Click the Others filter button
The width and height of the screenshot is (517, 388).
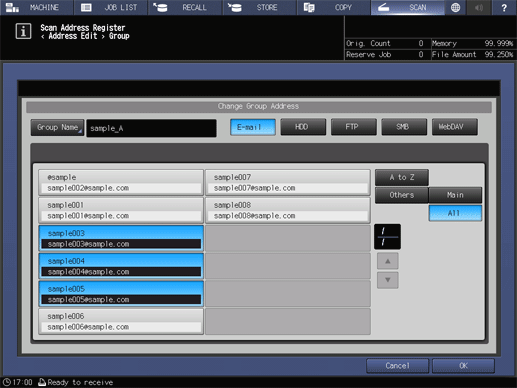point(402,195)
